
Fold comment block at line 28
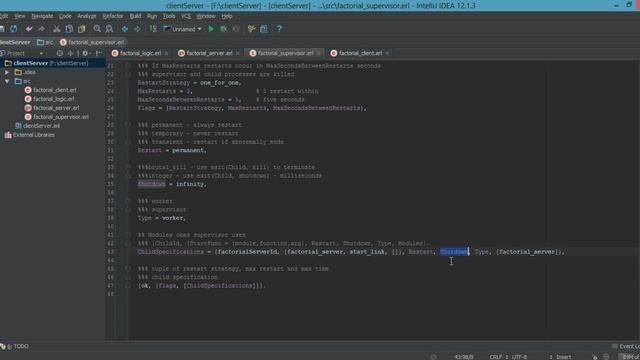coord(128,125)
